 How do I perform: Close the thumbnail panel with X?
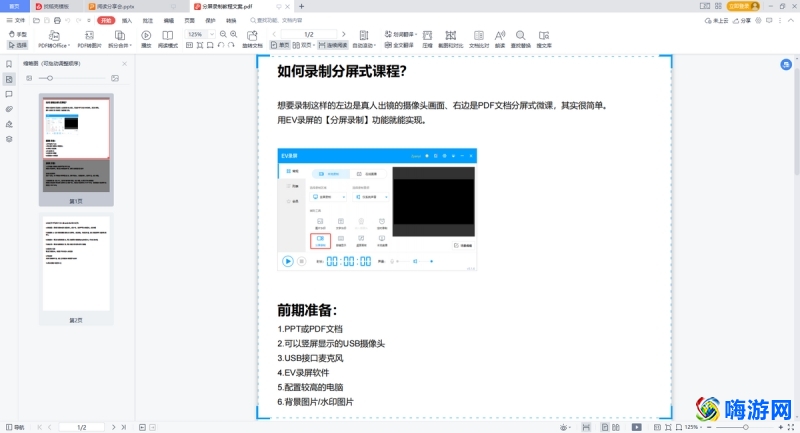[124, 64]
